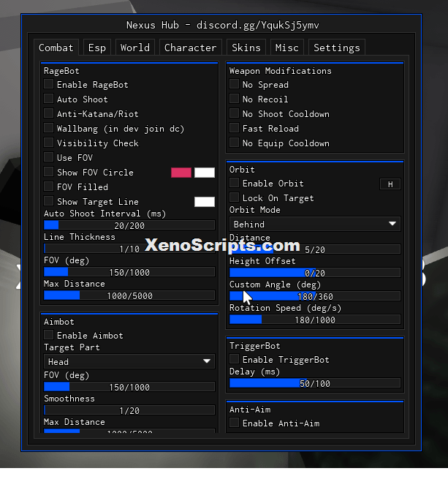This screenshot has width=448, height=490.
Task: Tick No Shoot Cooldown checkbox
Action: (234, 113)
